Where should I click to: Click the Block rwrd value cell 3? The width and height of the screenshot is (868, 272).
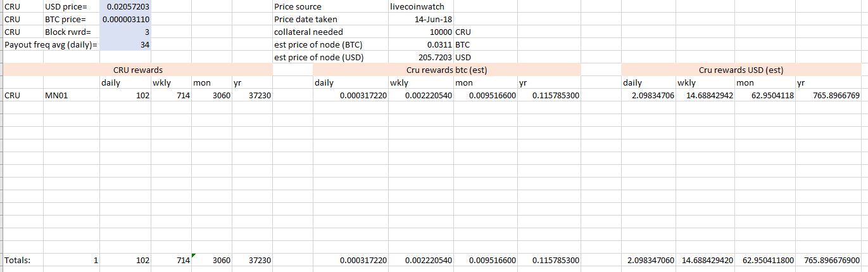125,32
